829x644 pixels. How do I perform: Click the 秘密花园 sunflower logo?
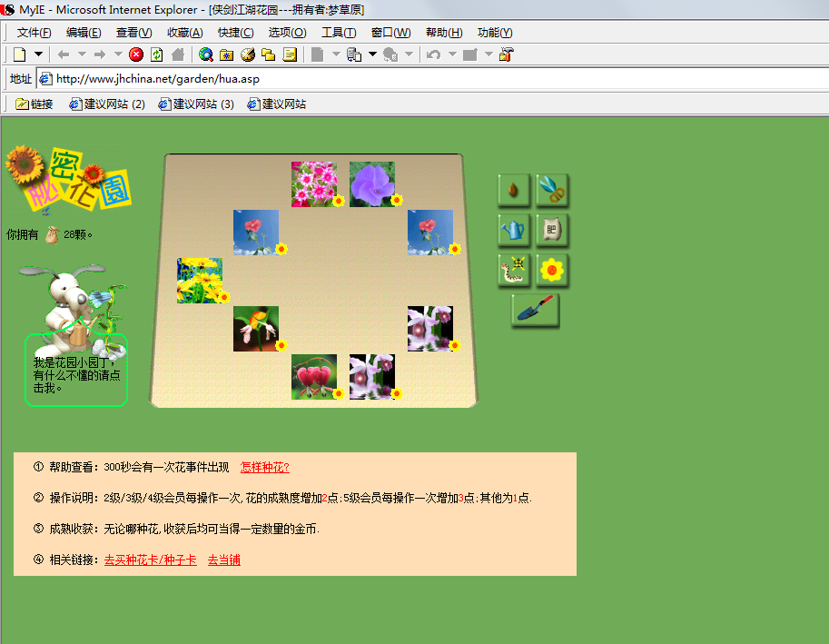point(68,179)
